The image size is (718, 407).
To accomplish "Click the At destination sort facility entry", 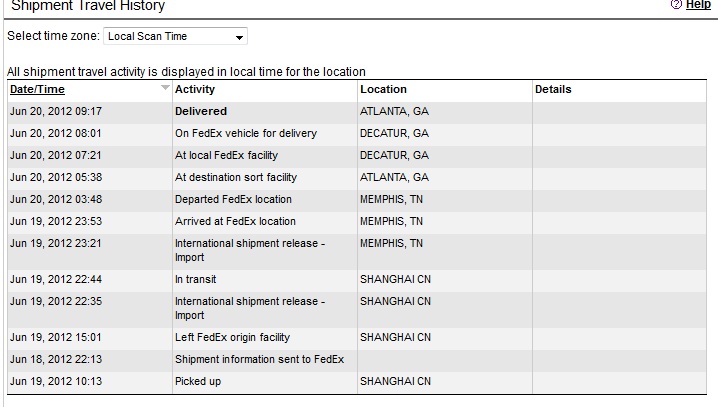I will [x=236, y=177].
